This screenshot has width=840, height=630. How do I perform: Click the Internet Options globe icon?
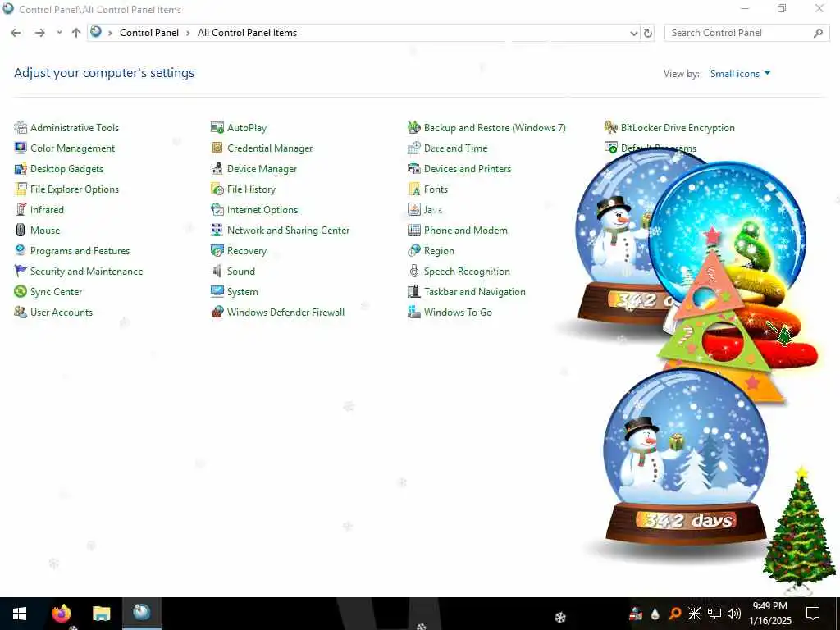tap(217, 209)
